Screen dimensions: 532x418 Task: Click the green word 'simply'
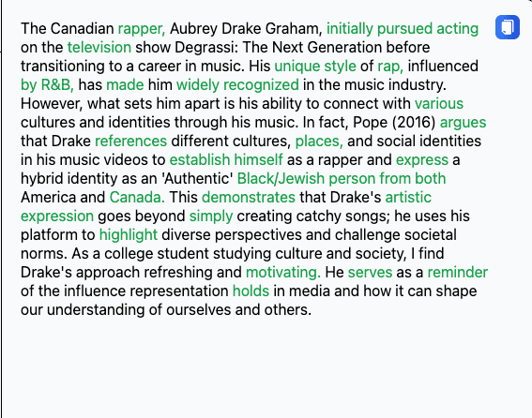[211, 216]
